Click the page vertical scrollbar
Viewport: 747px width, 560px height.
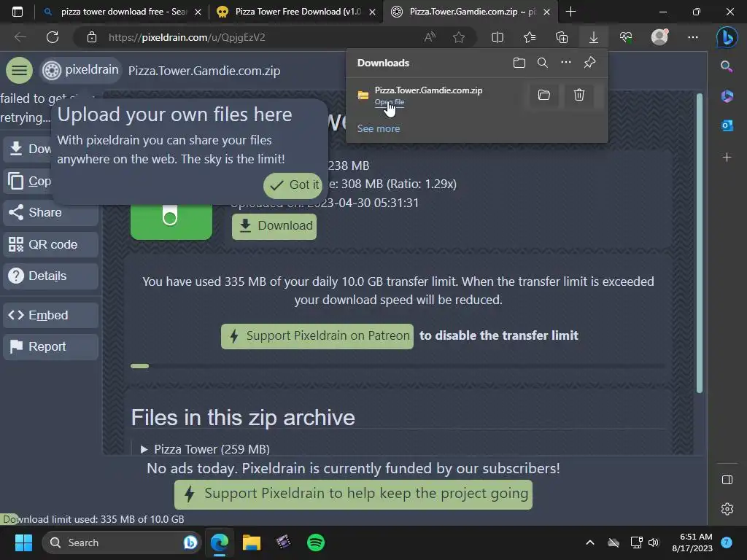coord(700,243)
